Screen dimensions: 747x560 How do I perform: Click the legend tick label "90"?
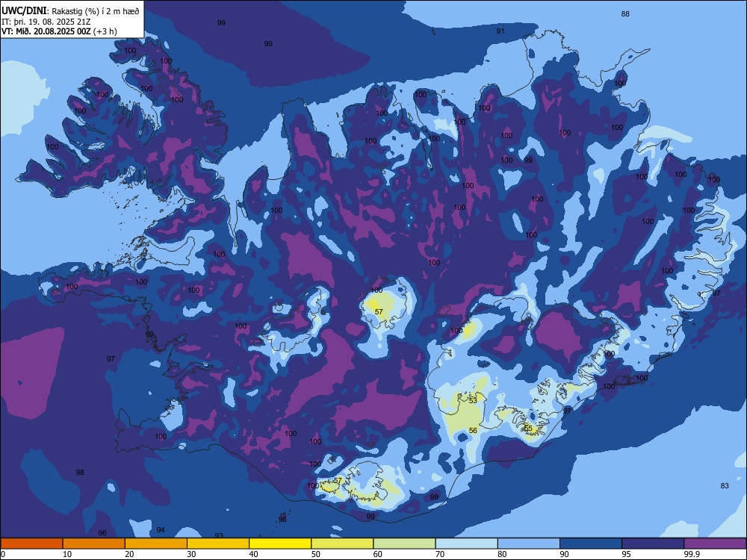click(564, 554)
